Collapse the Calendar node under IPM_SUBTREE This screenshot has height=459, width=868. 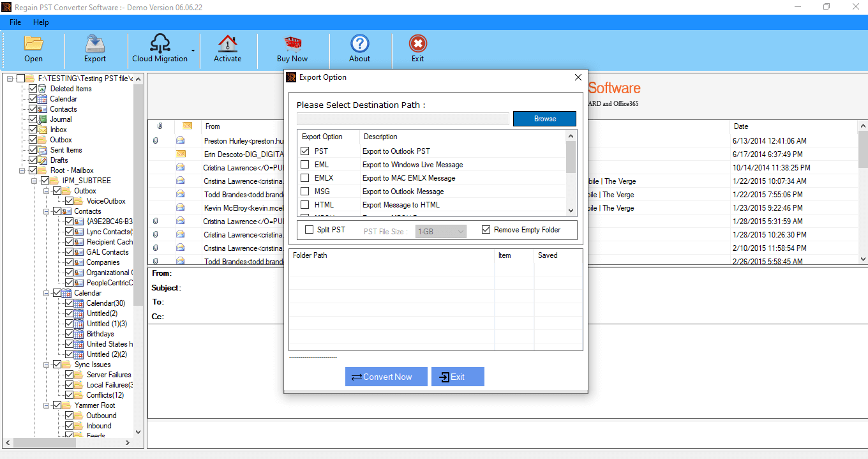tap(47, 293)
